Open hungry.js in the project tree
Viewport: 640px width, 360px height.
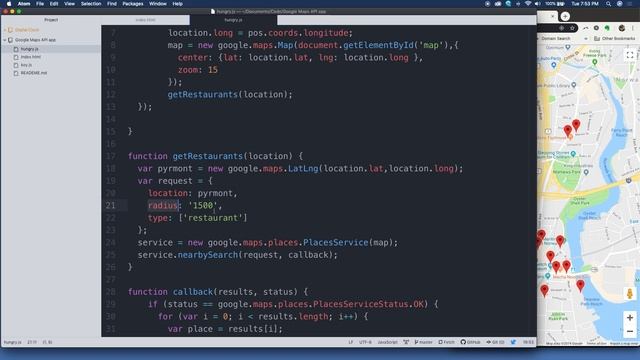click(29, 49)
